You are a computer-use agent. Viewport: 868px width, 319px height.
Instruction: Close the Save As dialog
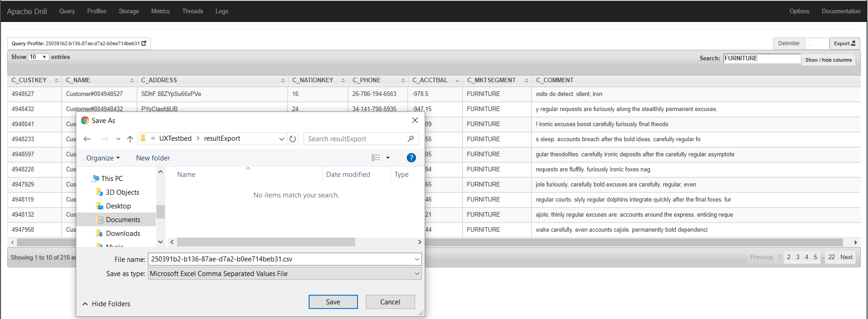(x=415, y=120)
